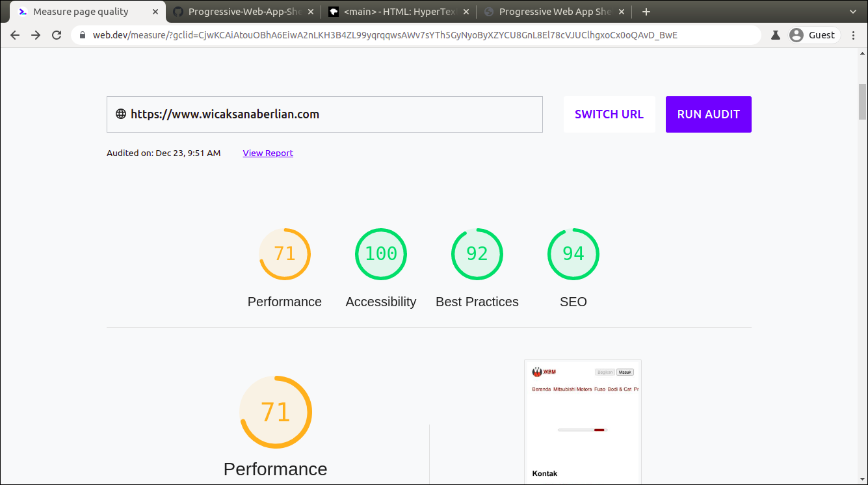Switch to the Measure page quality tab
868x485 pixels.
pos(78,11)
